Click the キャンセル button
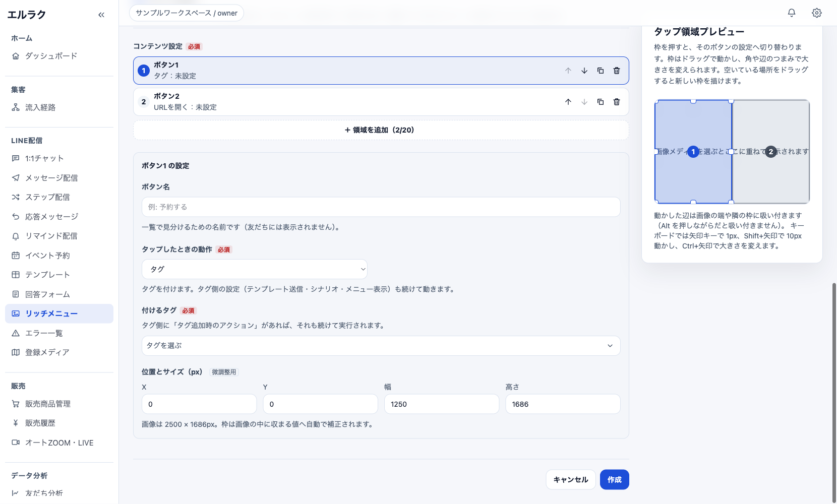Viewport: 837px width, 504px height. click(x=571, y=480)
